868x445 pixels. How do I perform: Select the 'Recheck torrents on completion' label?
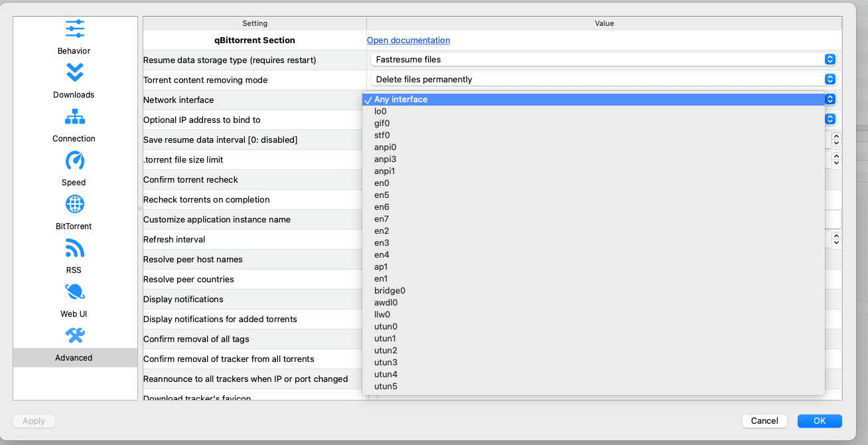(x=206, y=199)
